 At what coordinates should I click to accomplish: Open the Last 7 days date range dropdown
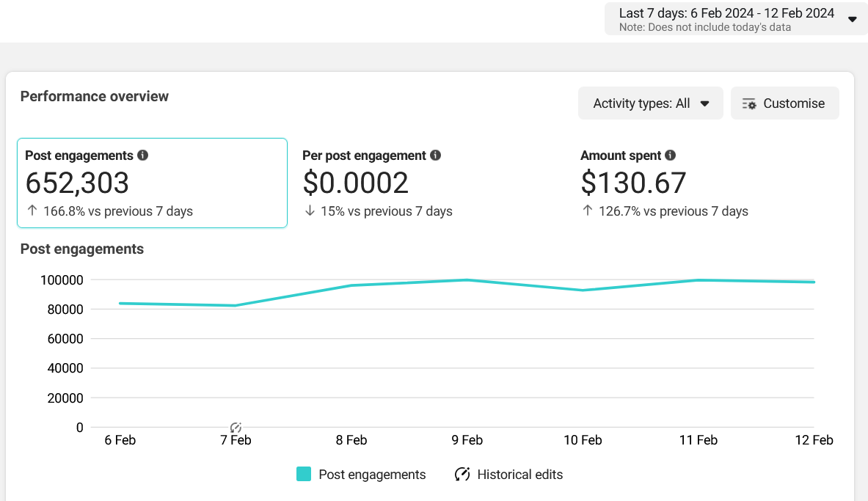[x=726, y=19]
